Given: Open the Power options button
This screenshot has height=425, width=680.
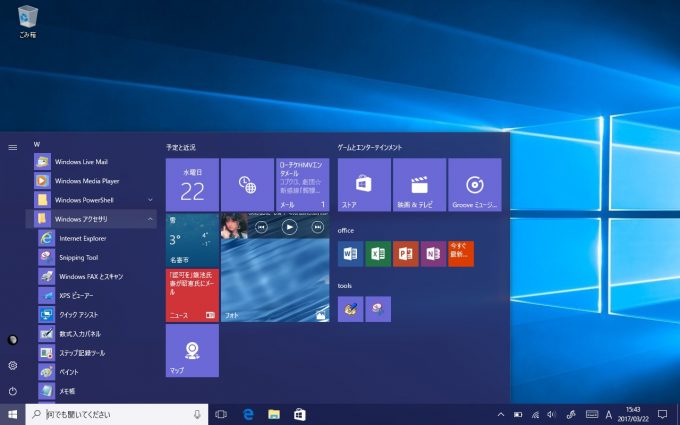Looking at the screenshot, I should pos(13,391).
